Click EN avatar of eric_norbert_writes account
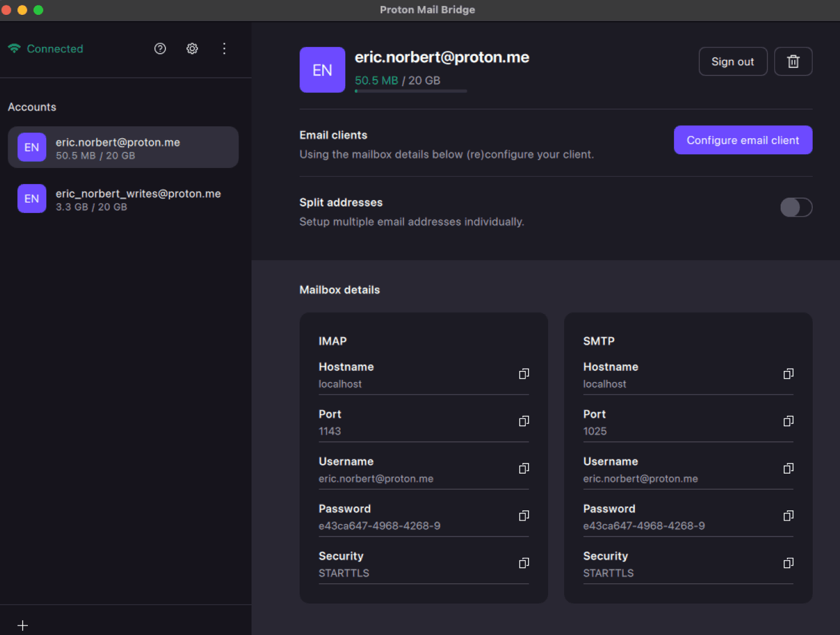Screen dimensions: 840x635 [x=32, y=199]
